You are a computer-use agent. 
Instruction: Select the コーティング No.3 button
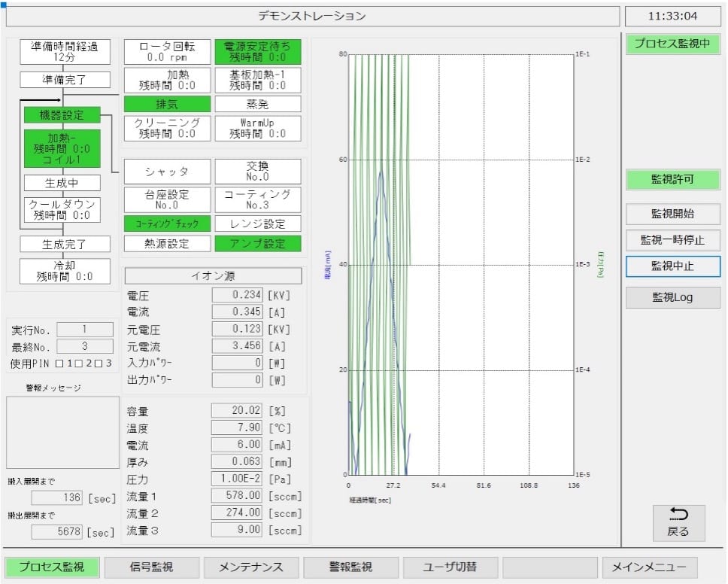pos(258,199)
